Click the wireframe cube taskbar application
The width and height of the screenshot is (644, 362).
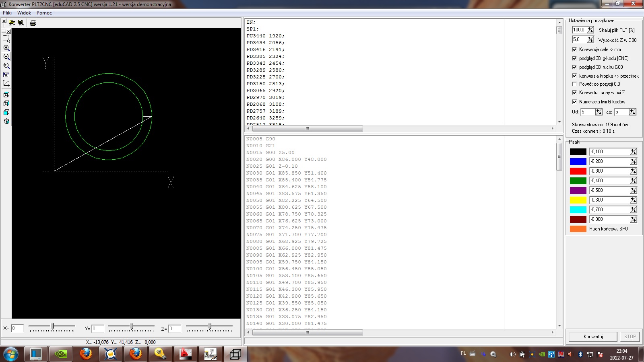235,354
